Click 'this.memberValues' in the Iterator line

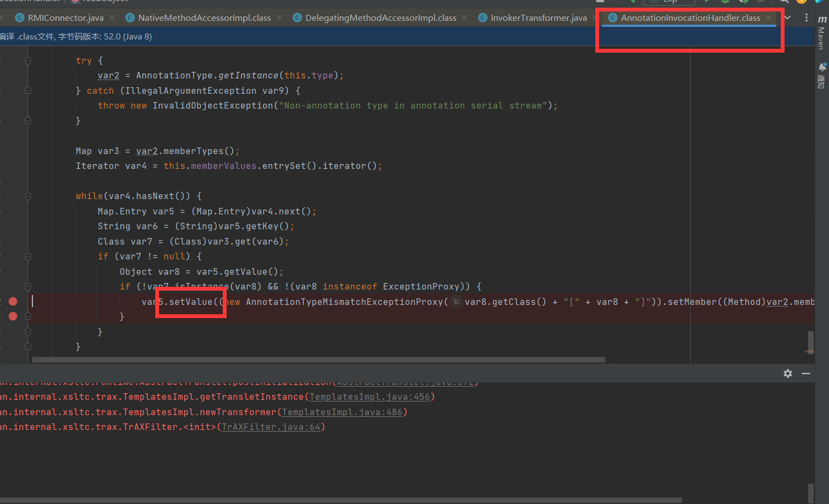click(210, 166)
